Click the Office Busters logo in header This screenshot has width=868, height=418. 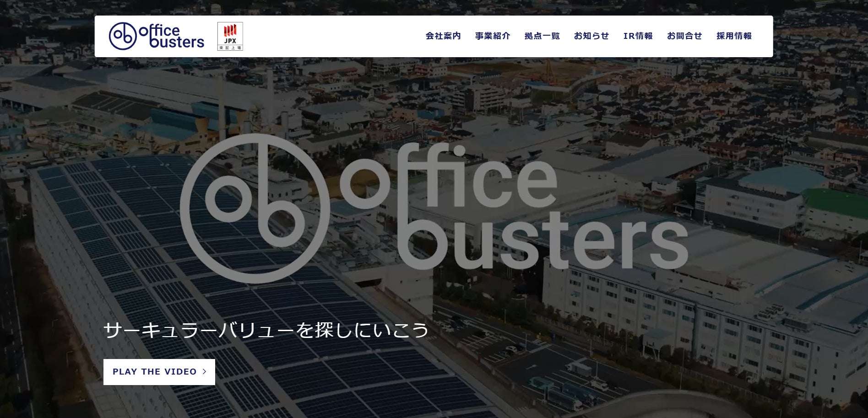tap(157, 36)
